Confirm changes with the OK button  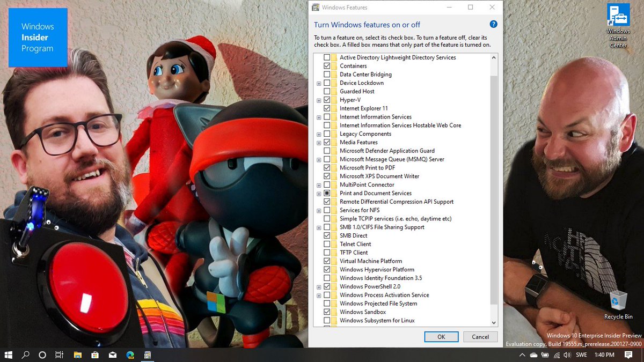coord(441,337)
